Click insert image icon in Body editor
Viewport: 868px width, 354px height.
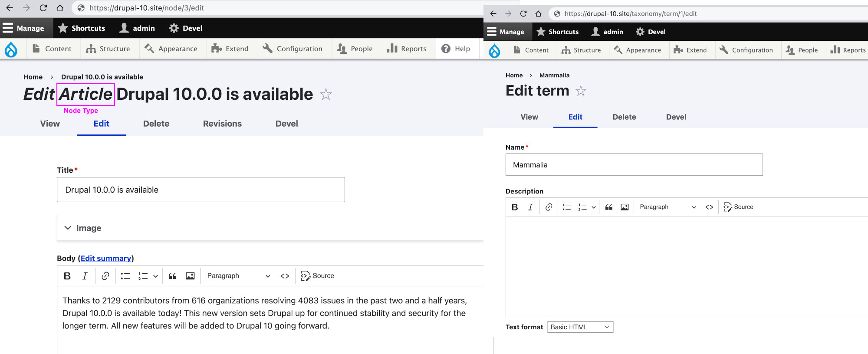coord(190,276)
